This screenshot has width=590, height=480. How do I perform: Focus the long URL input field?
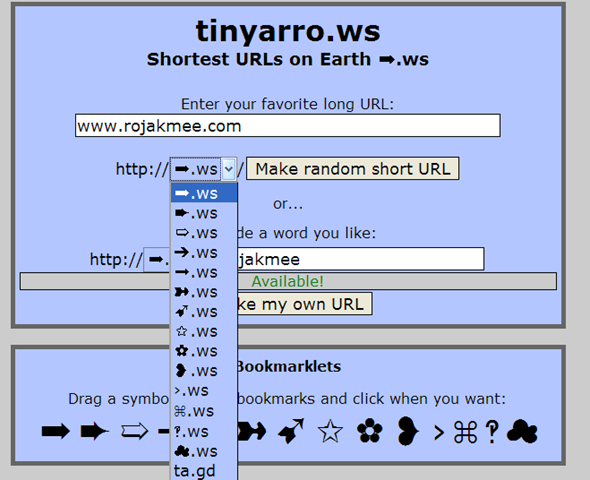[288, 125]
